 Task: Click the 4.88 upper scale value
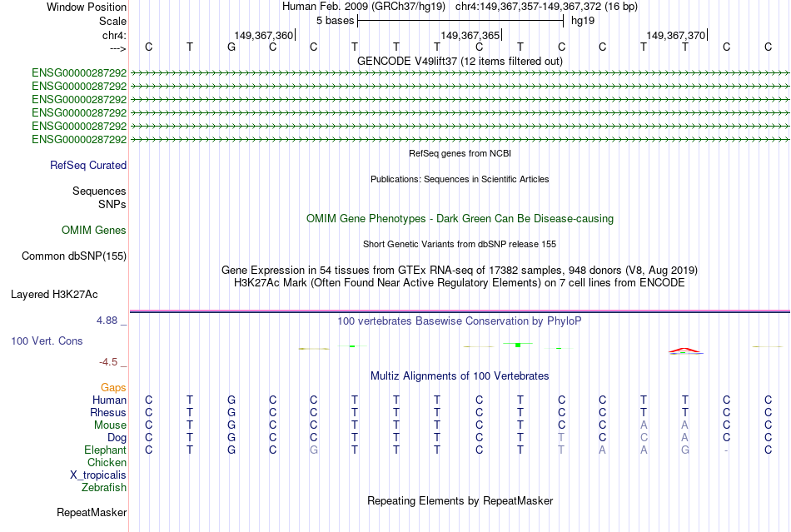[x=107, y=321]
